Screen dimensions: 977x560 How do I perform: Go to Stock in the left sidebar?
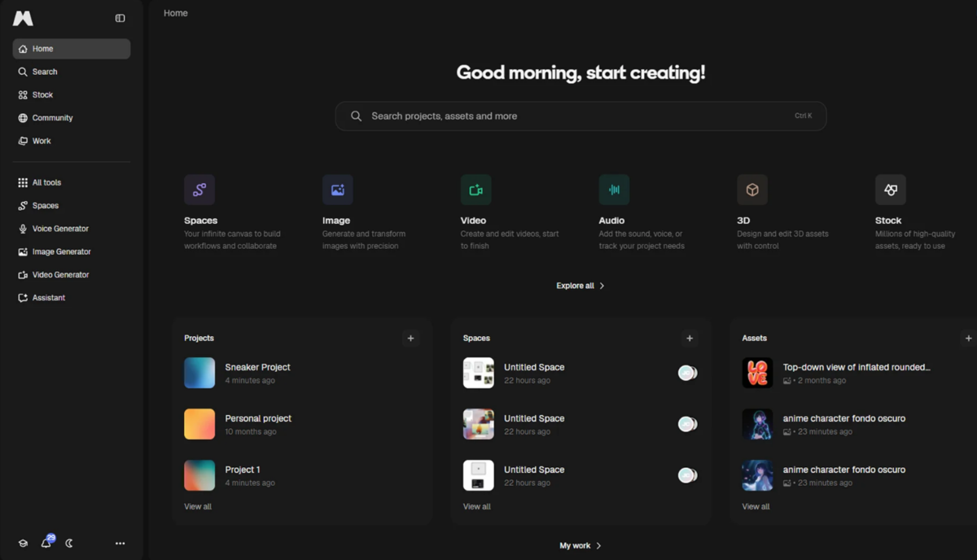click(72, 94)
